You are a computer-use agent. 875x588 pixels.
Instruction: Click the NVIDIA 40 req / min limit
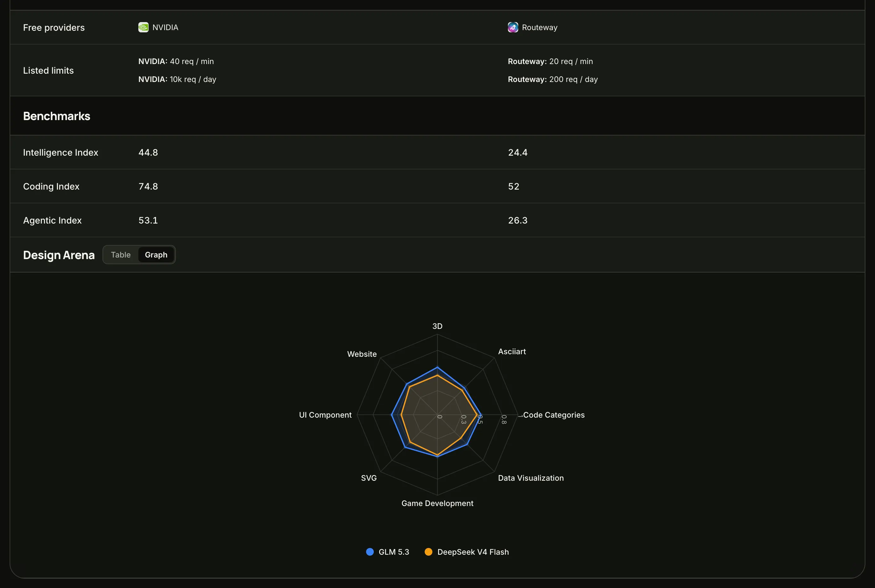pos(176,61)
